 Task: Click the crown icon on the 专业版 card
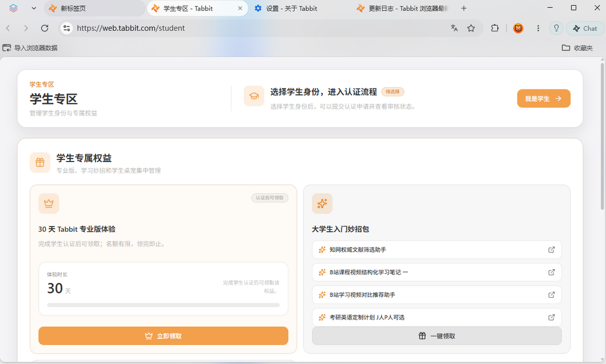pos(48,203)
